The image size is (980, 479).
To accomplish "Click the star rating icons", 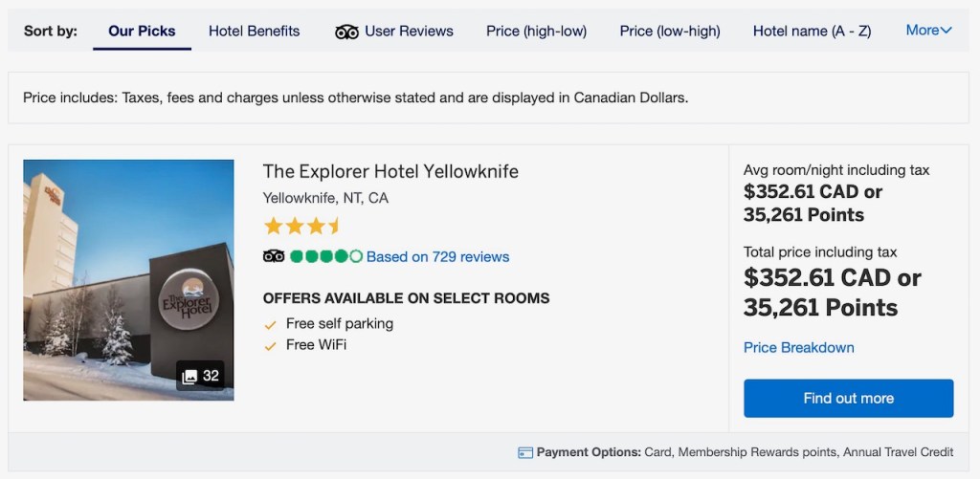I will click(301, 227).
